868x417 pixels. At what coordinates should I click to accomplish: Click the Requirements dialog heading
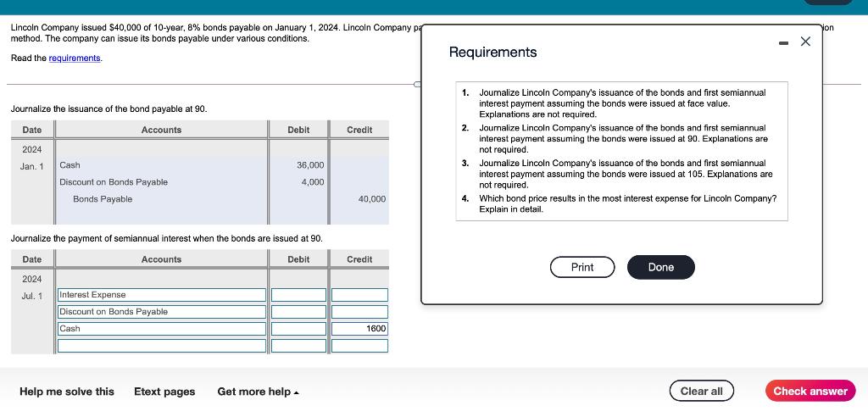(x=492, y=52)
